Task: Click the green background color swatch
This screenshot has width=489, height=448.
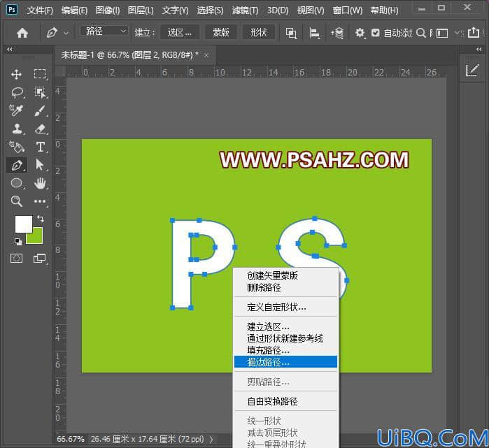Action: click(x=36, y=237)
